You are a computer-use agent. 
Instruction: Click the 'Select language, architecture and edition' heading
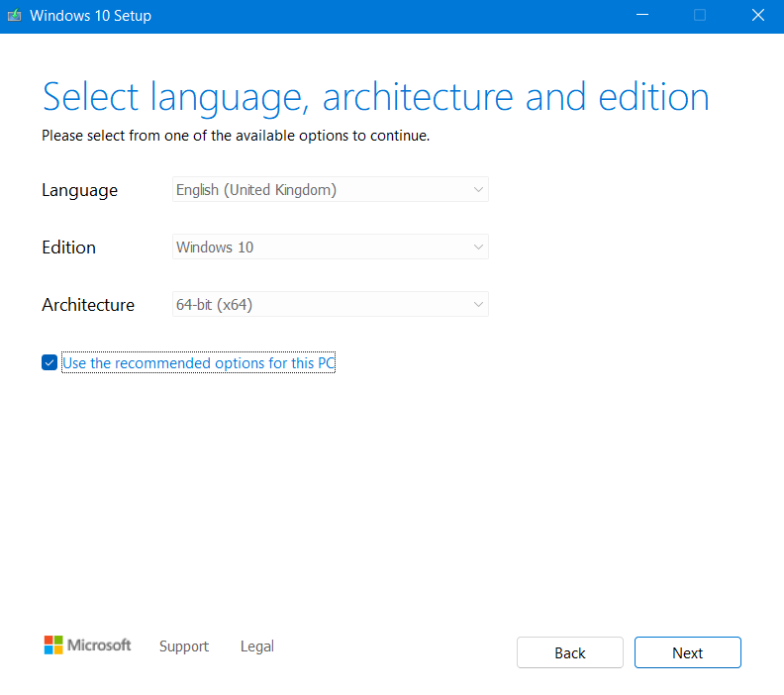point(375,97)
